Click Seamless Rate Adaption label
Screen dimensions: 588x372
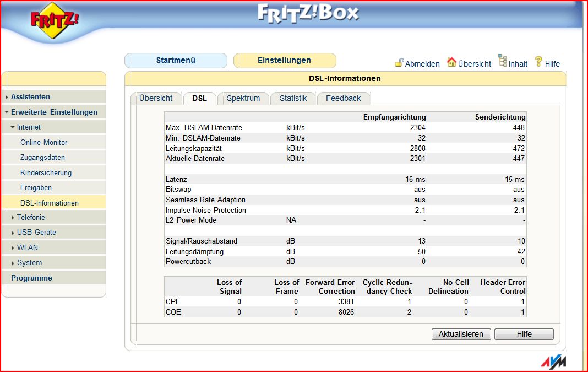click(x=205, y=200)
